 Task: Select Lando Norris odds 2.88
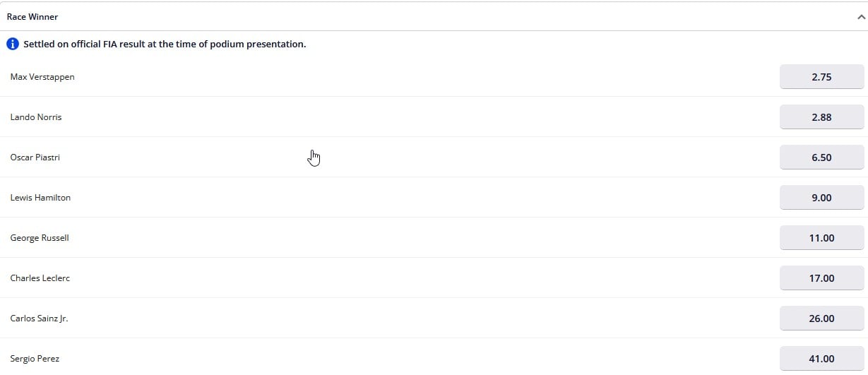(821, 117)
